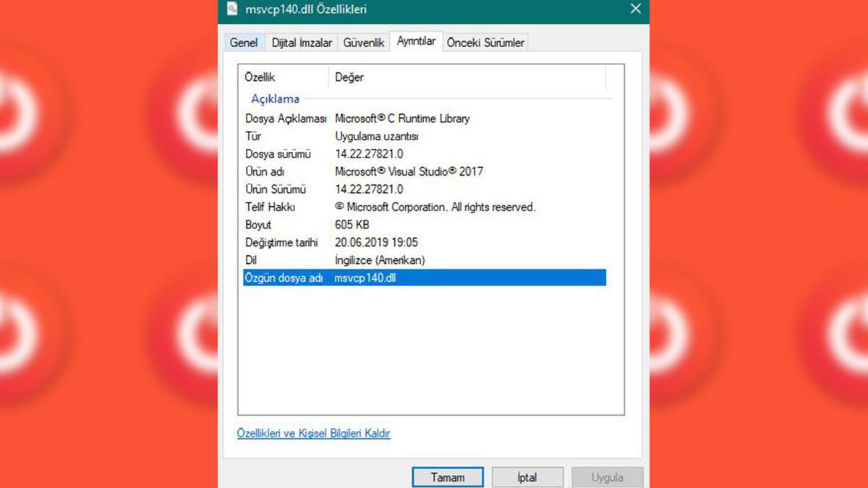This screenshot has height=488, width=868.
Task: Open Özellikleri ve Kişisel Bilgileri Kaldır link
Action: [313, 433]
